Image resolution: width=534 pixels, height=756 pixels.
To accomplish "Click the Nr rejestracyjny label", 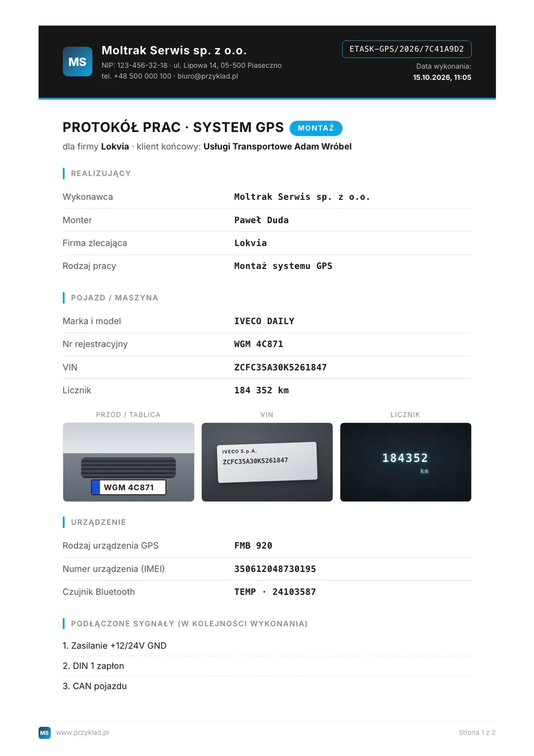I will pos(95,344).
